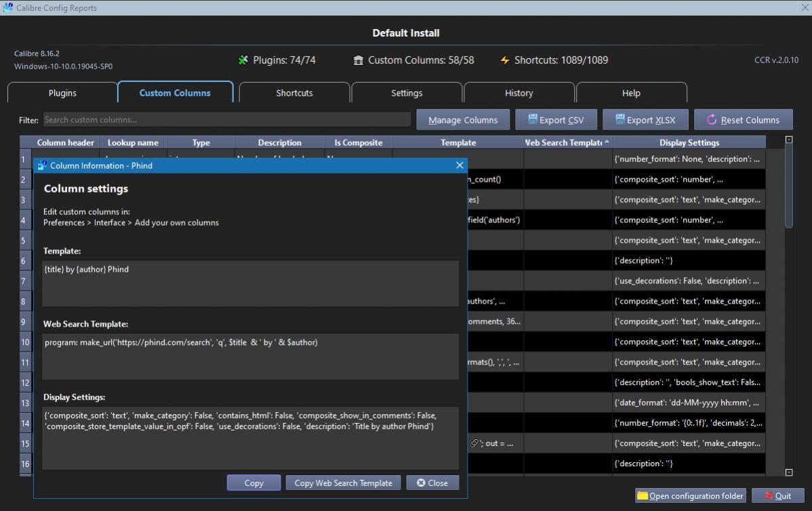Viewport: 812px width, 511px height.
Task: Open the Shortcuts tab
Action: pyautogui.click(x=294, y=93)
